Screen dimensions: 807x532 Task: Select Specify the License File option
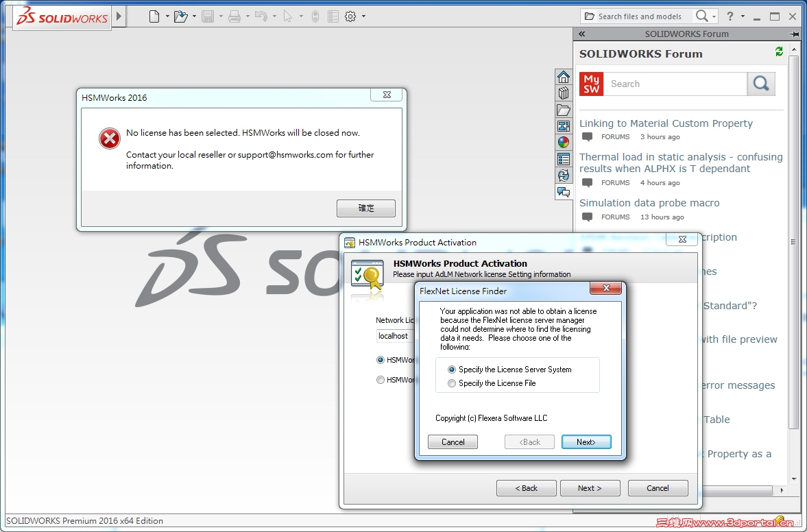(x=451, y=383)
